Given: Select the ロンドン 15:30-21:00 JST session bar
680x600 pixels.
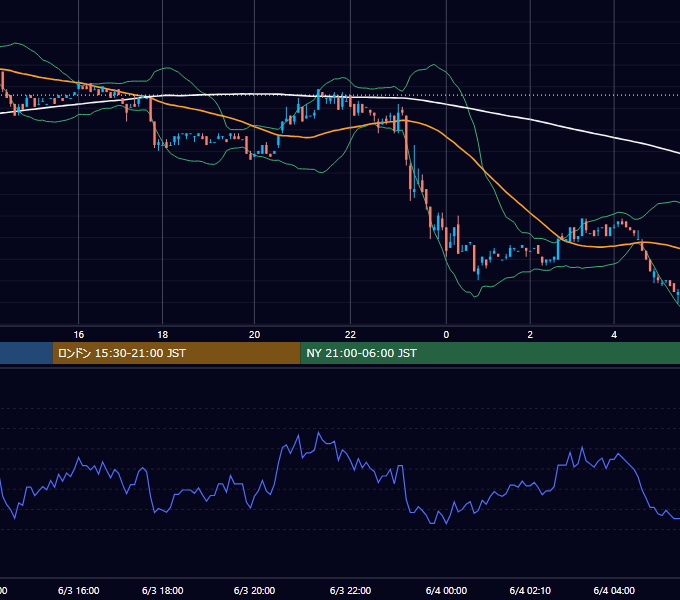Looking at the screenshot, I should tap(177, 353).
